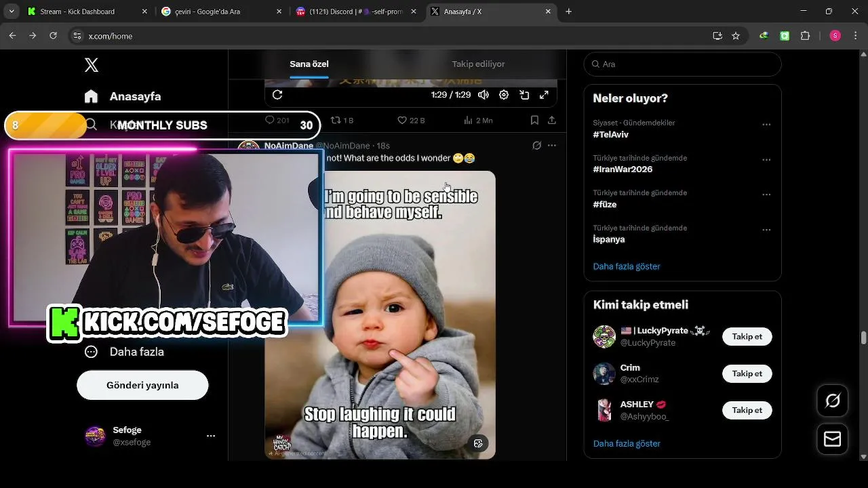868x488 pixels.
Task: Close the Anasayfa / X tab
Action: pos(548,12)
